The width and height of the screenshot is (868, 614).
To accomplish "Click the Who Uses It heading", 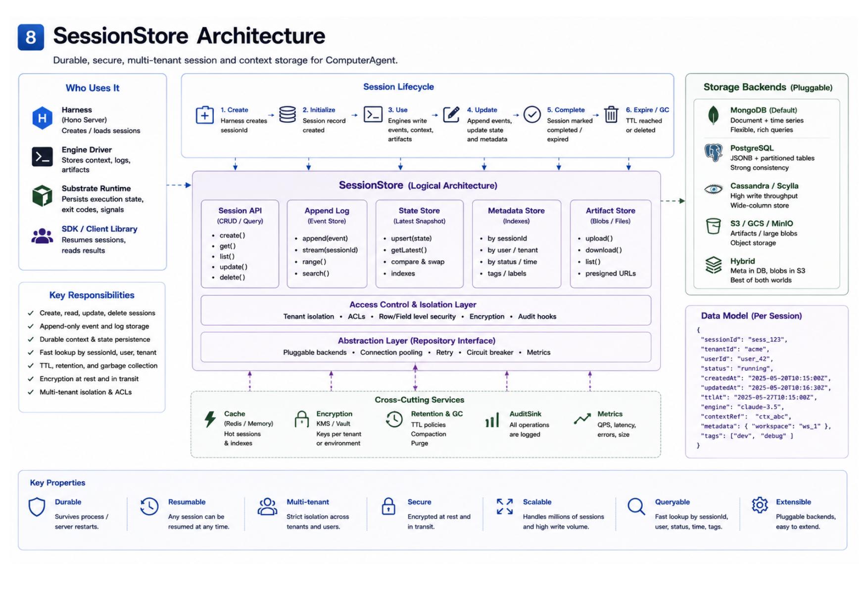I will 93,88.
